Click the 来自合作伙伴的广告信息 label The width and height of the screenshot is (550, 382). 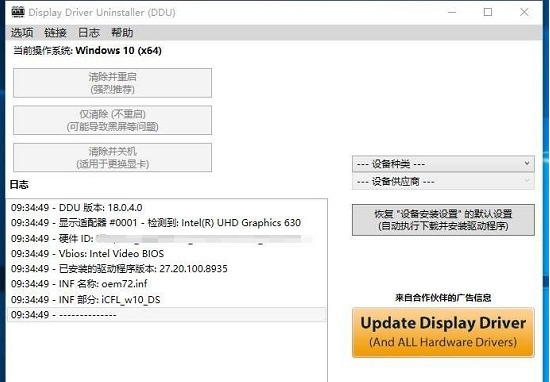[x=443, y=298]
